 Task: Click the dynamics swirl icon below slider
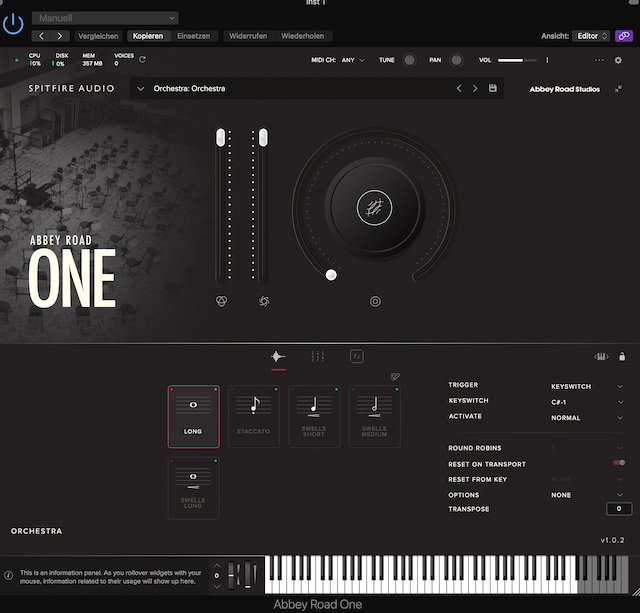pyautogui.click(x=264, y=301)
